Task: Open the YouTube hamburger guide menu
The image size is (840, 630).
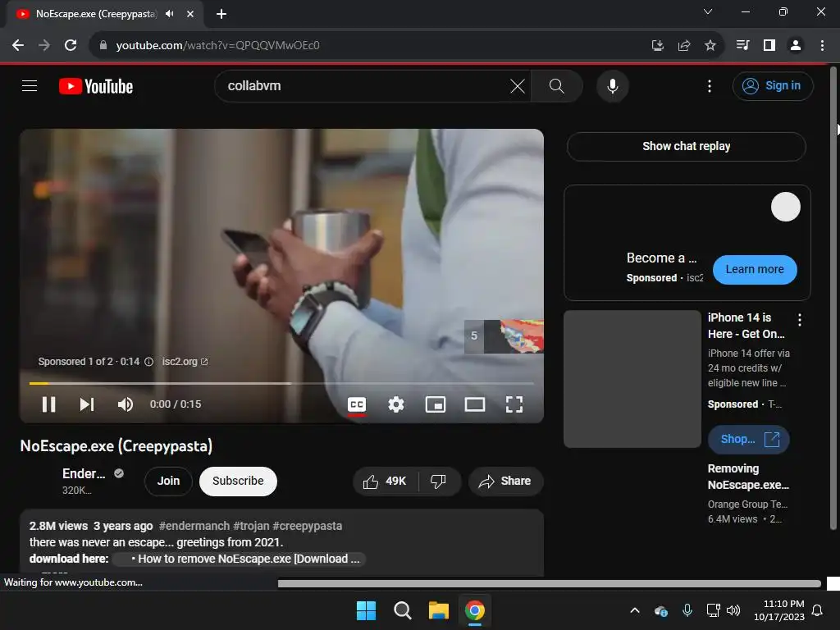Action: (x=30, y=85)
